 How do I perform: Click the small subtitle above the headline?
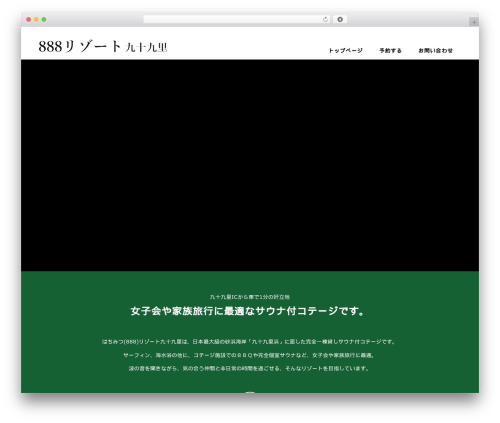[250, 297]
